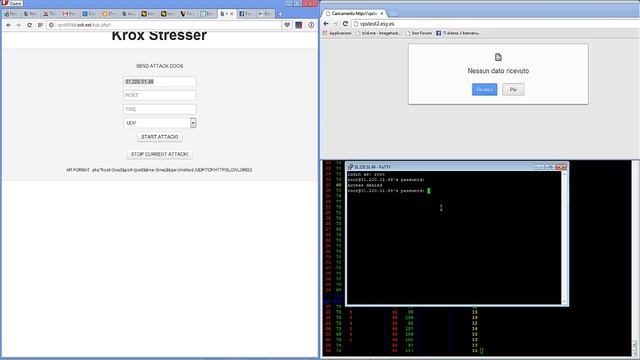Click the background terminal's vertical scrollbar

pyautogui.click(x=635, y=259)
